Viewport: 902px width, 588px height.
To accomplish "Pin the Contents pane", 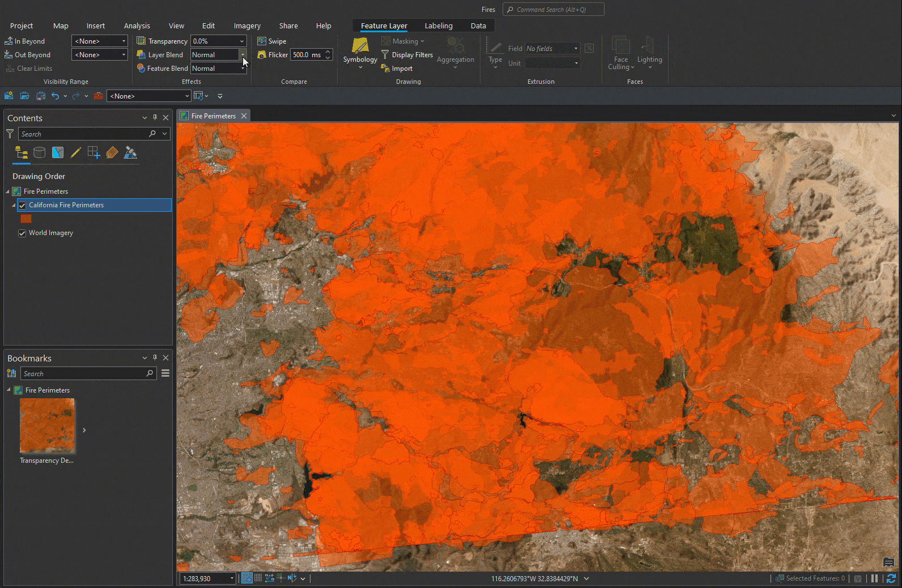I will [x=155, y=118].
